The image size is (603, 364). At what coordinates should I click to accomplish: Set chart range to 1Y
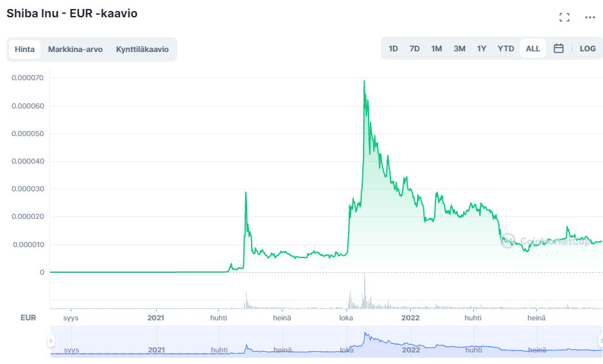482,48
